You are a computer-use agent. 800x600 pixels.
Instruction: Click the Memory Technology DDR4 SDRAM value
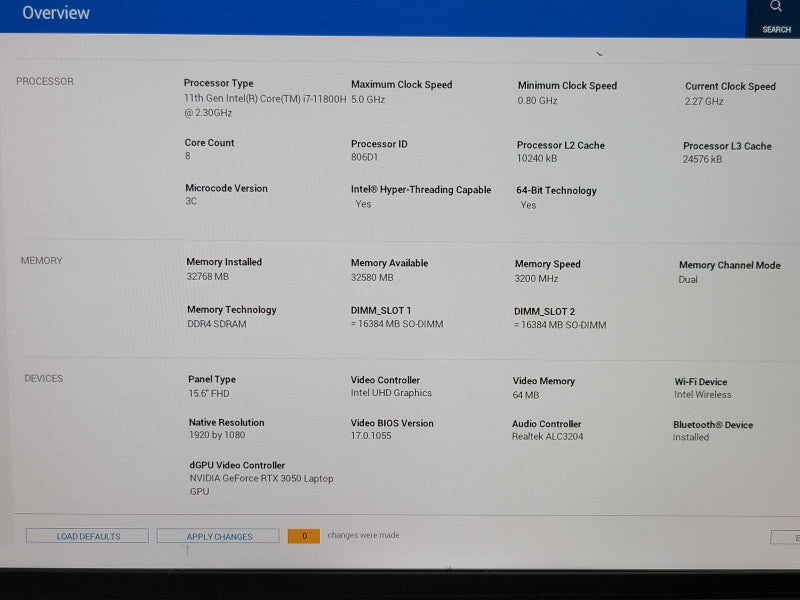217,324
